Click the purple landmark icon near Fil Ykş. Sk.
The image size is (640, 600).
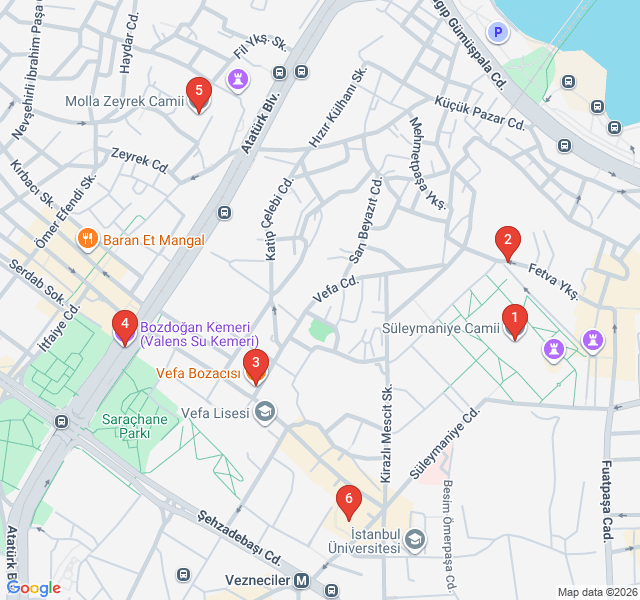click(238, 80)
